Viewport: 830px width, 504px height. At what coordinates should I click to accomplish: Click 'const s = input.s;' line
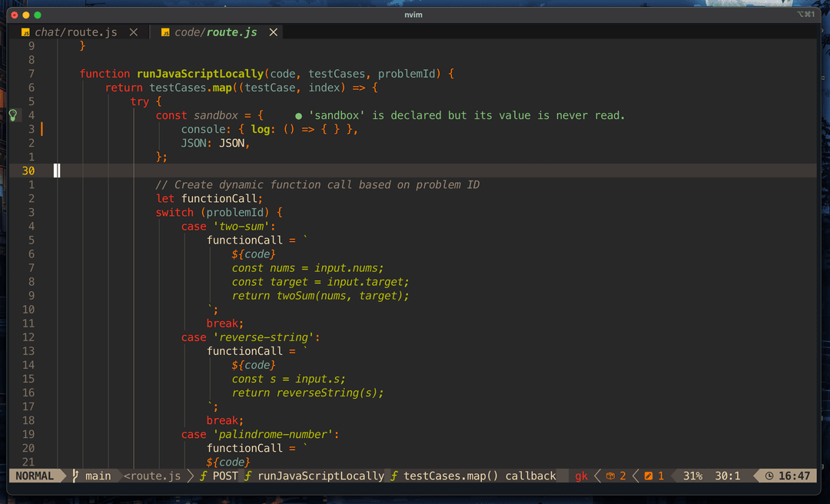tap(288, 379)
